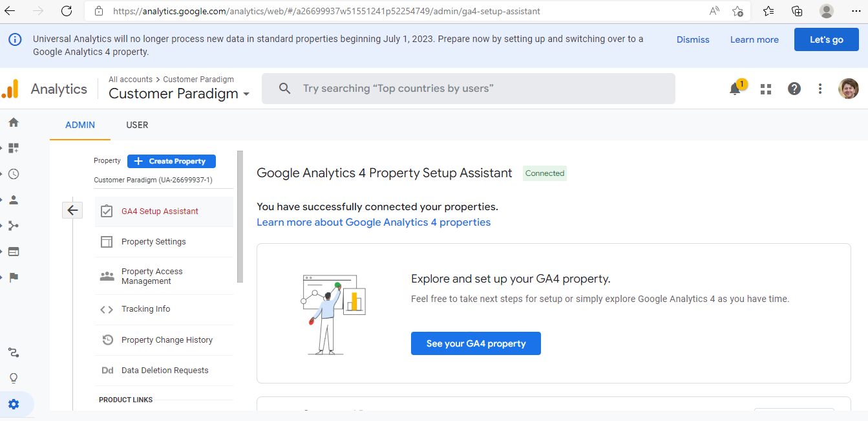The height and width of the screenshot is (421, 868).
Task: Select the ADMIN tab
Action: click(80, 125)
